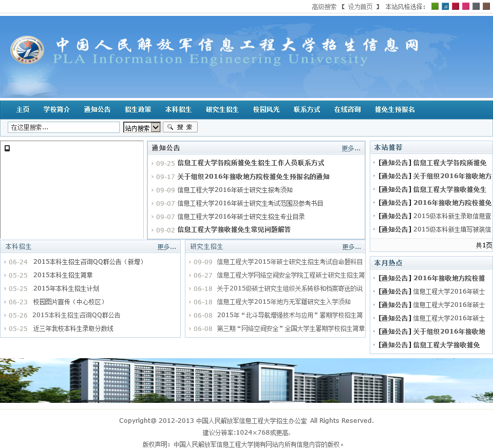
Task: Click the 搜索 button with magnifier icon
Action: tap(180, 127)
